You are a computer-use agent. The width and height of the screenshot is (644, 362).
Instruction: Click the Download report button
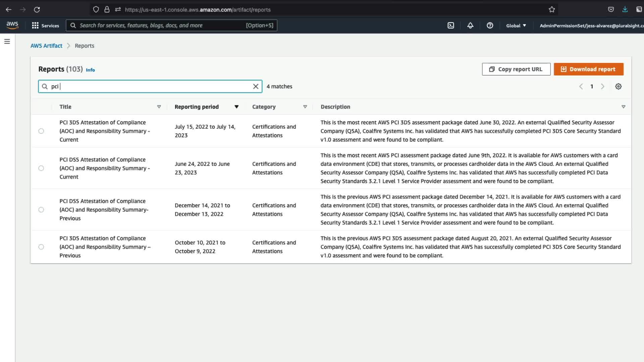click(x=588, y=69)
